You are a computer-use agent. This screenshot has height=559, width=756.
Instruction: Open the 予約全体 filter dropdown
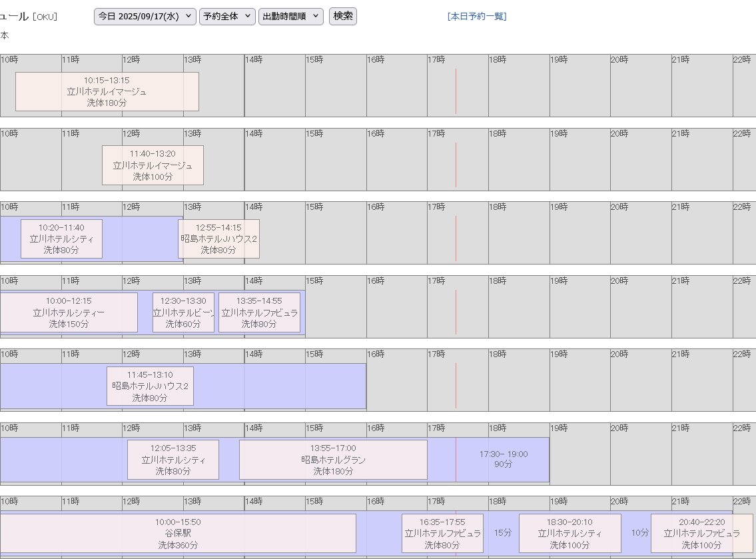(227, 17)
